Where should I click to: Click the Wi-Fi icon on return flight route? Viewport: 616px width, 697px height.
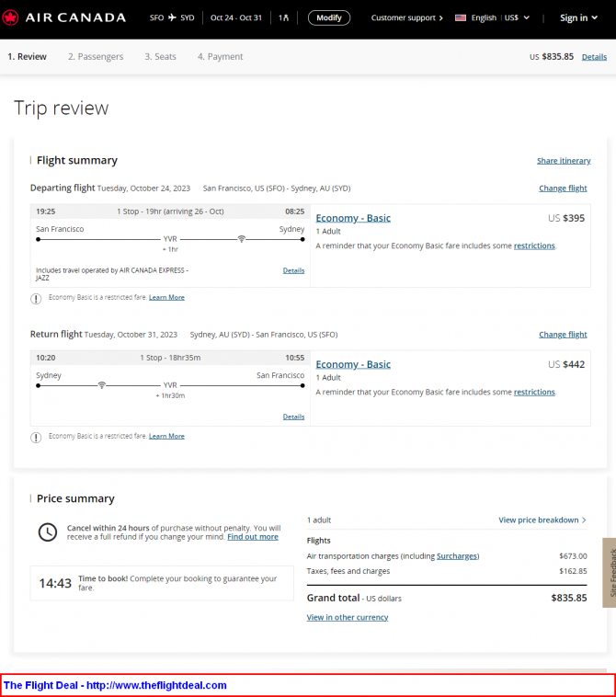tap(102, 385)
